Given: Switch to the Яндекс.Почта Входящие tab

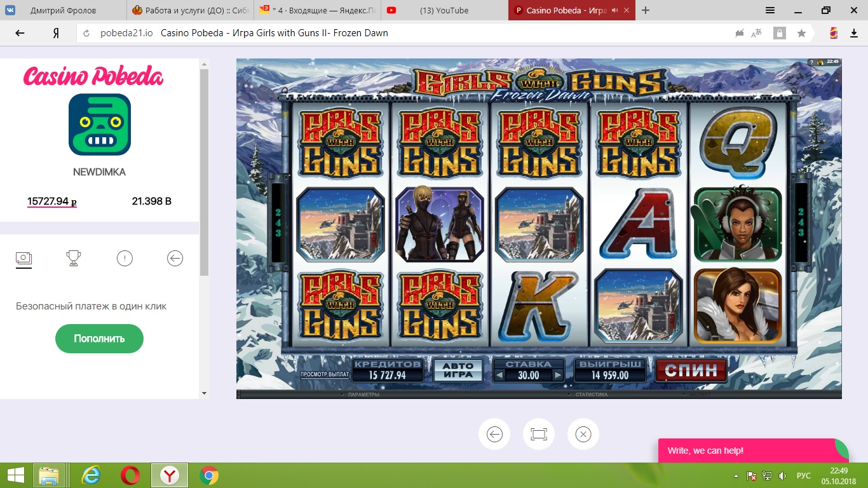Looking at the screenshot, I should click(x=318, y=10).
